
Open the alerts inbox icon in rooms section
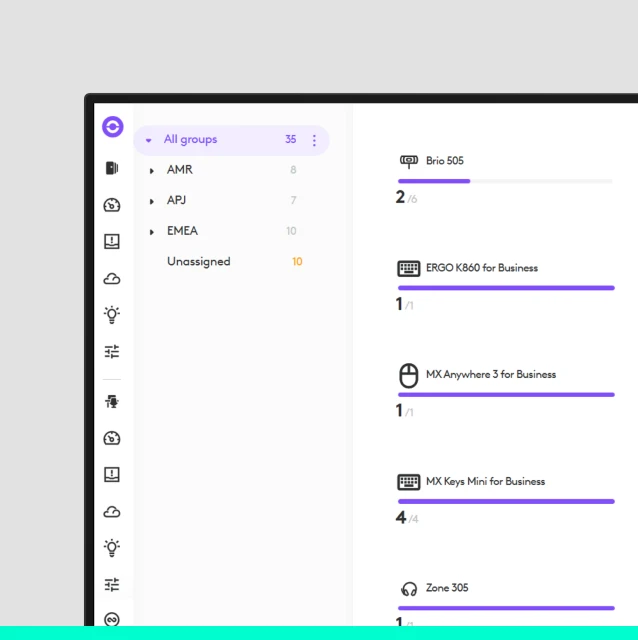112,241
